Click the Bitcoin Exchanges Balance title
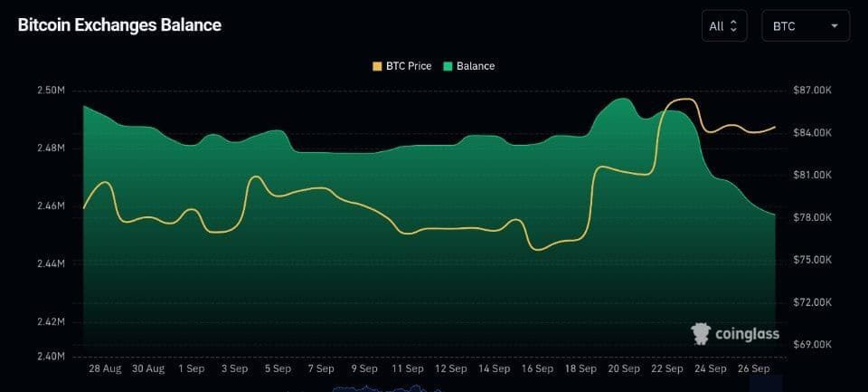The width and height of the screenshot is (868, 392). coord(119,25)
